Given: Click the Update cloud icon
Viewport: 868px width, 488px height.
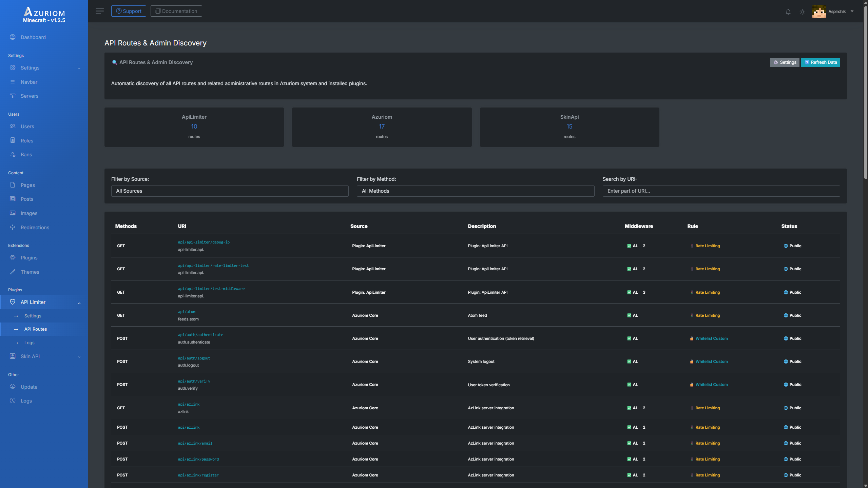Looking at the screenshot, I should point(13,387).
